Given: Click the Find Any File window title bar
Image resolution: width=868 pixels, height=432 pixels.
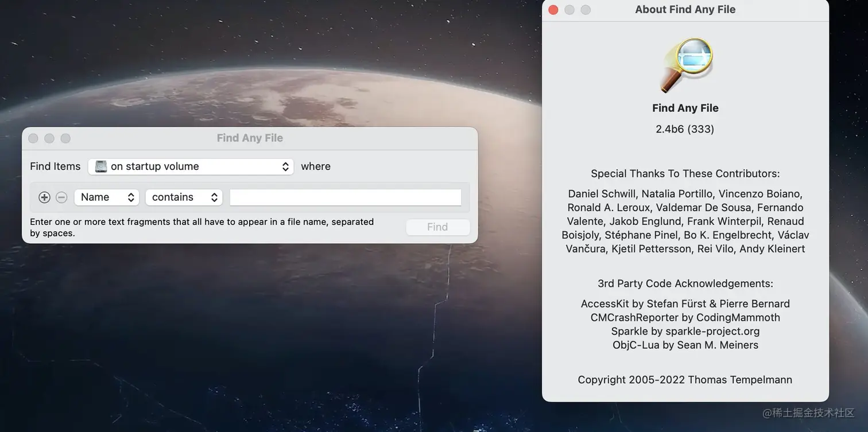Looking at the screenshot, I should coord(250,138).
